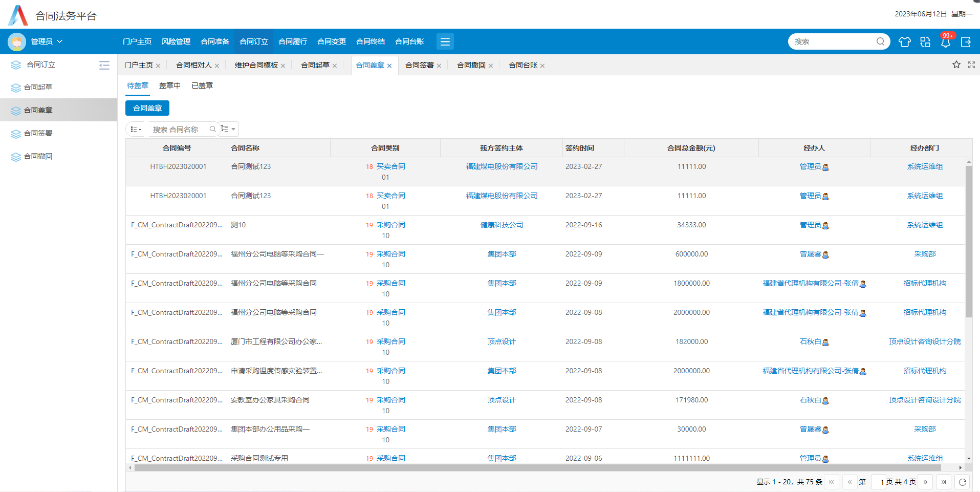The height and width of the screenshot is (492, 980).
Task: Click the platform logo icon
Action: pyautogui.click(x=18, y=15)
